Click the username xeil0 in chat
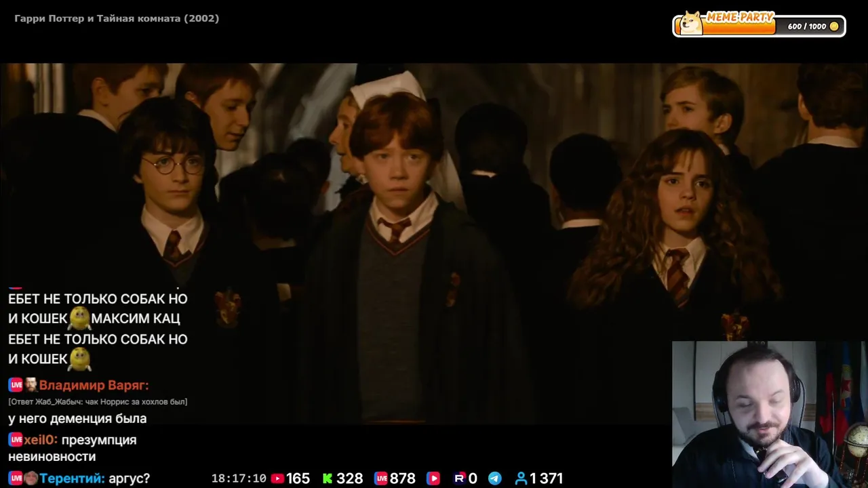 click(41, 440)
